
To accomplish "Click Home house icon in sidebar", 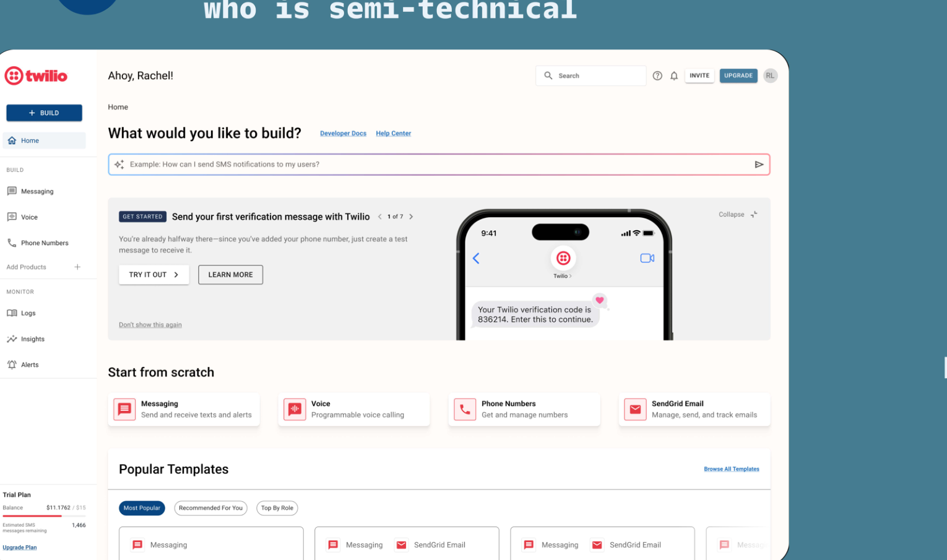I will (12, 140).
